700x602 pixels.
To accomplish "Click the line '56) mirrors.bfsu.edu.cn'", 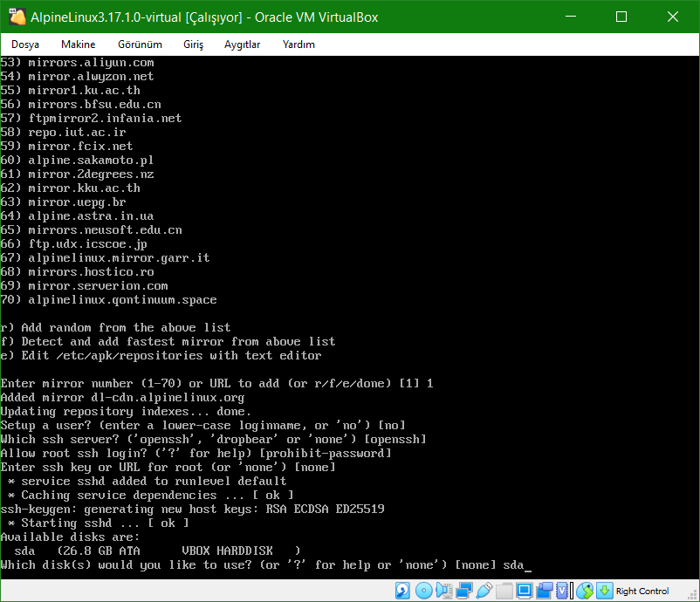I will (x=81, y=105).
